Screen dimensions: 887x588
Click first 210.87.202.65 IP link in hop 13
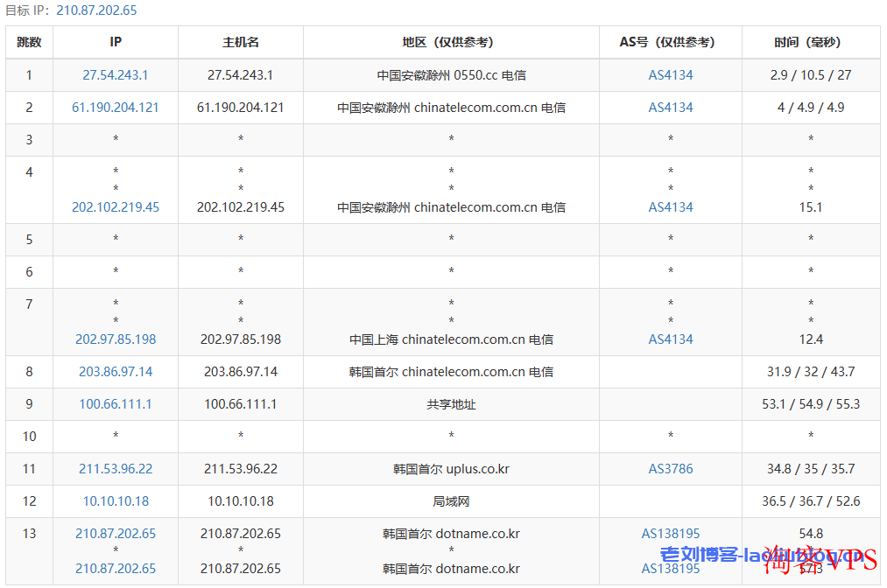(x=116, y=533)
